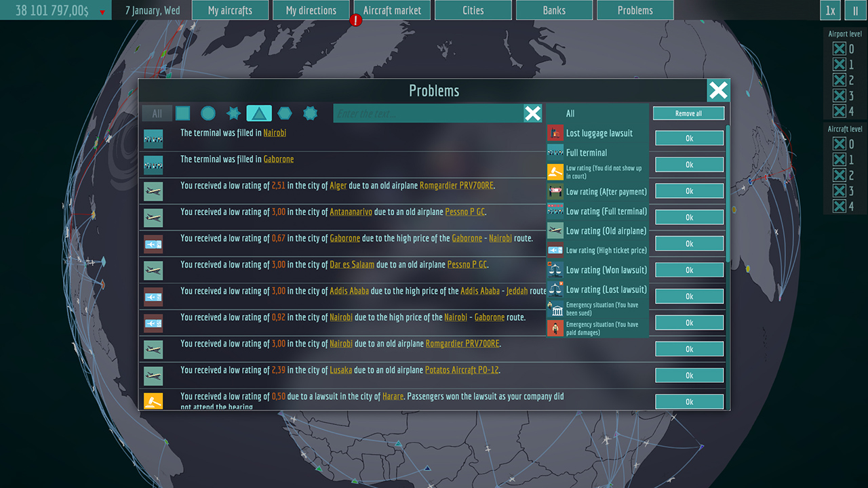
Task: Open the My directions menu
Action: [x=311, y=10]
